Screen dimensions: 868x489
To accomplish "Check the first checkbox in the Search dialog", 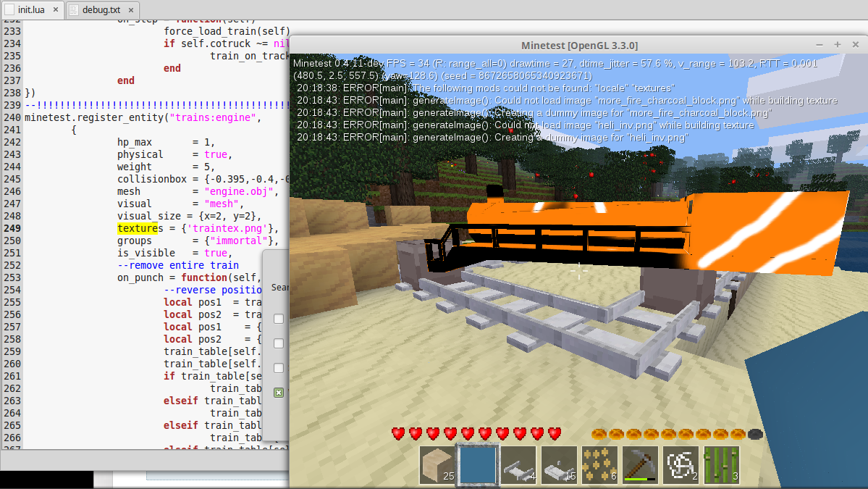I will (x=278, y=319).
